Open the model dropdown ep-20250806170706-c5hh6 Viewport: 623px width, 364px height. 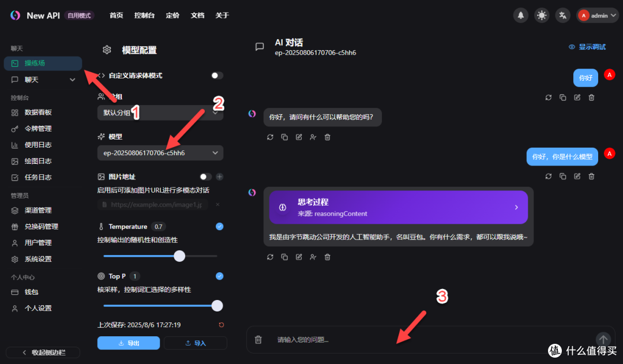coord(160,153)
